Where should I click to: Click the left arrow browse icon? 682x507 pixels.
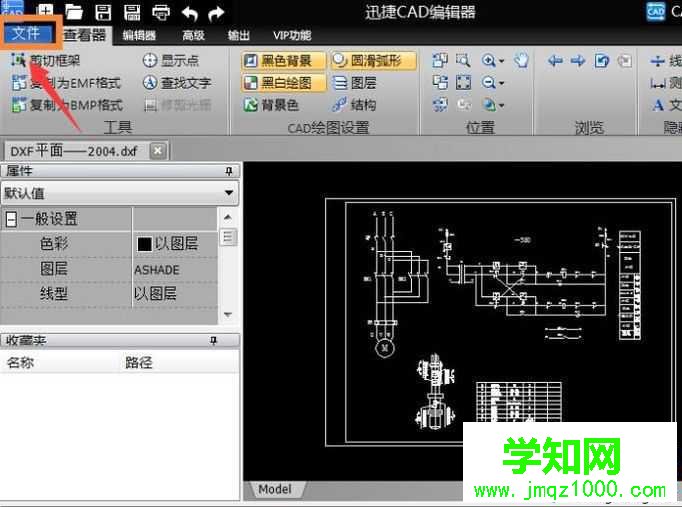point(555,60)
